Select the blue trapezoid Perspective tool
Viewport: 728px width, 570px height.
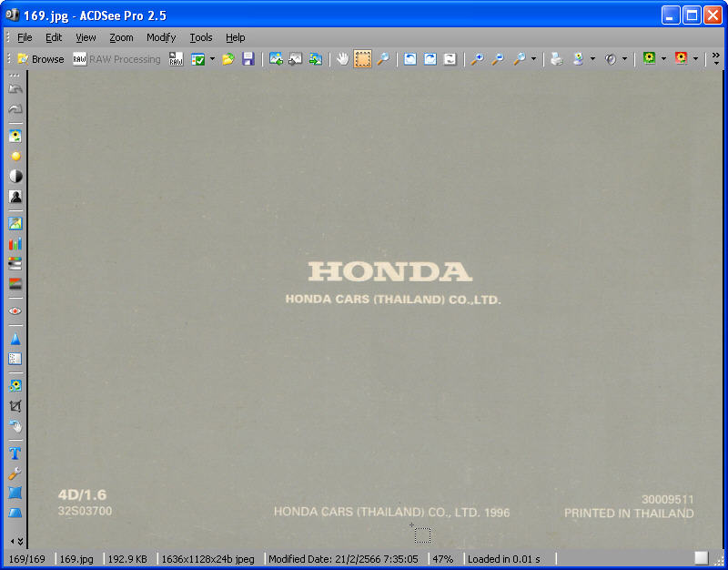click(15, 513)
